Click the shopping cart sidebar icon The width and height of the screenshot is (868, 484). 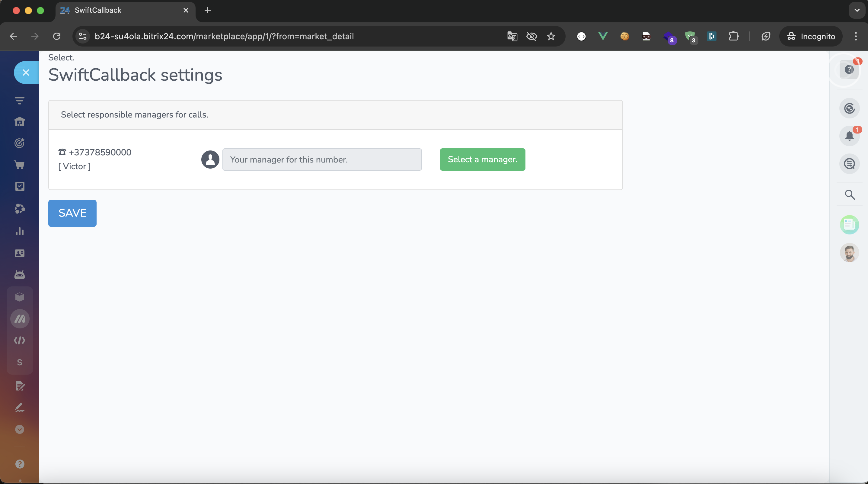point(20,165)
